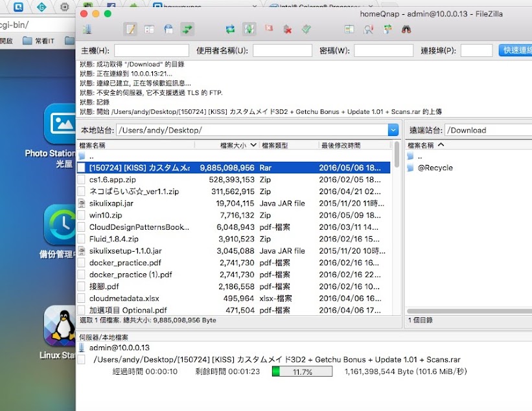Select the local parent folder '..' entry

pos(234,156)
